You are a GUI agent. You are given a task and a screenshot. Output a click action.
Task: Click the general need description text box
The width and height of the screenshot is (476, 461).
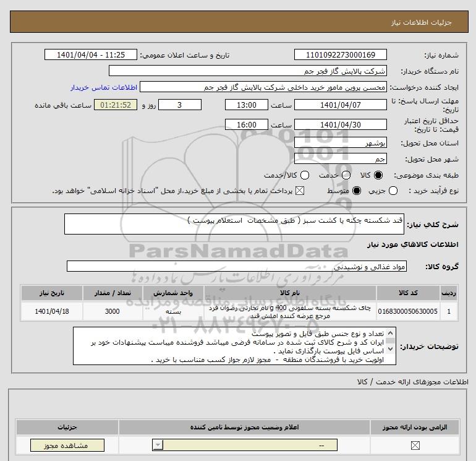click(234, 224)
